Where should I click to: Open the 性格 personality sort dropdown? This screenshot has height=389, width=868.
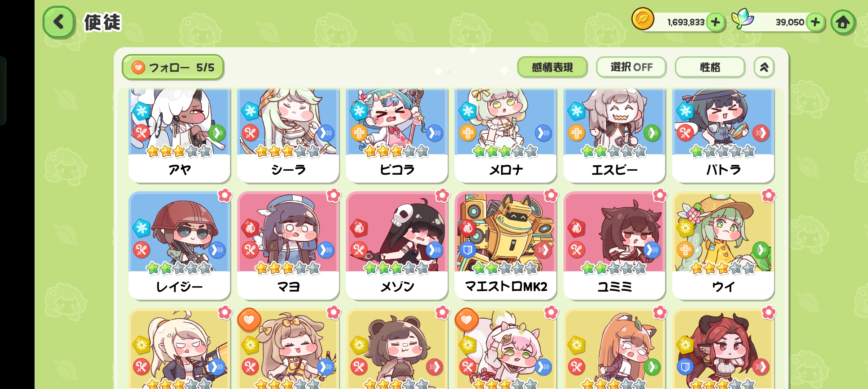(710, 67)
